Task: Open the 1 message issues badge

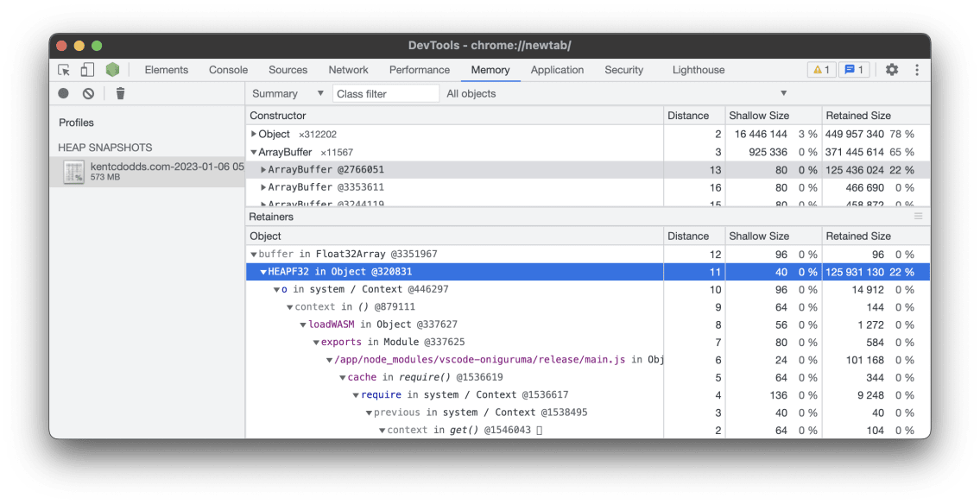Action: click(854, 70)
